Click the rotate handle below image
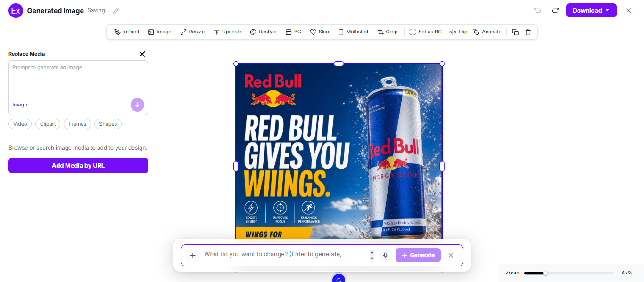This screenshot has width=644, height=282. [x=339, y=279]
